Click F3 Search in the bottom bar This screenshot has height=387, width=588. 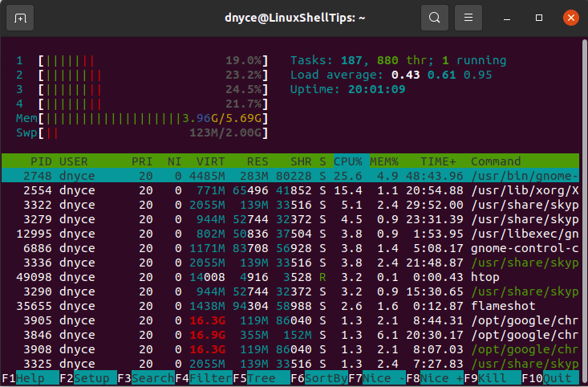coord(146,378)
